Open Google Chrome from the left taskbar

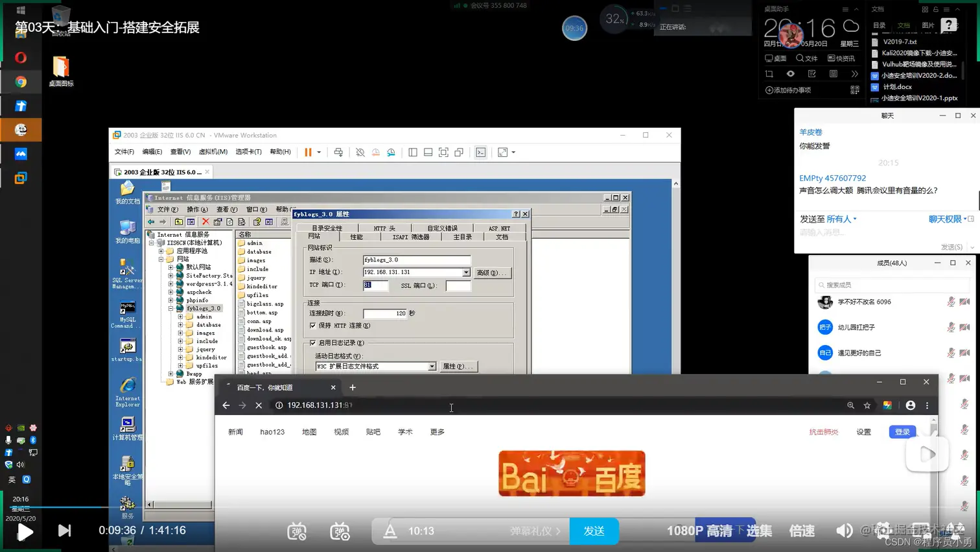coord(21,82)
